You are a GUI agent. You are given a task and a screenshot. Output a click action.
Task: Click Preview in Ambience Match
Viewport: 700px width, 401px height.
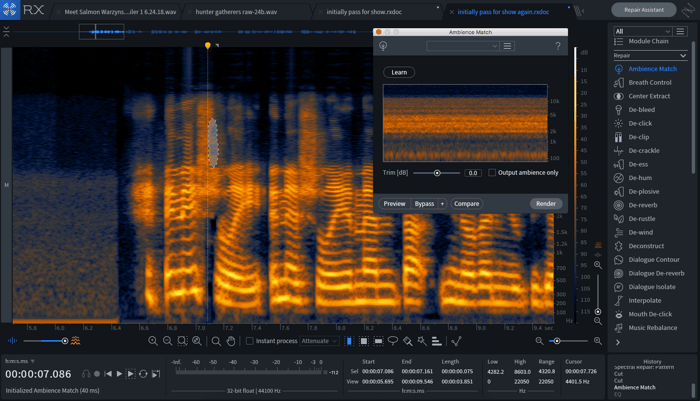tap(394, 204)
